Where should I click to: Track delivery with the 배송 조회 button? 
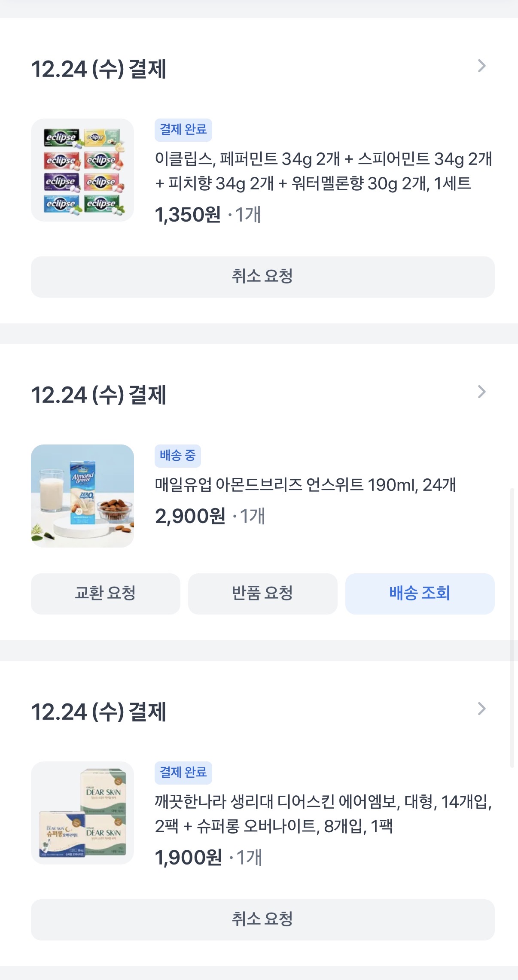pyautogui.click(x=420, y=593)
